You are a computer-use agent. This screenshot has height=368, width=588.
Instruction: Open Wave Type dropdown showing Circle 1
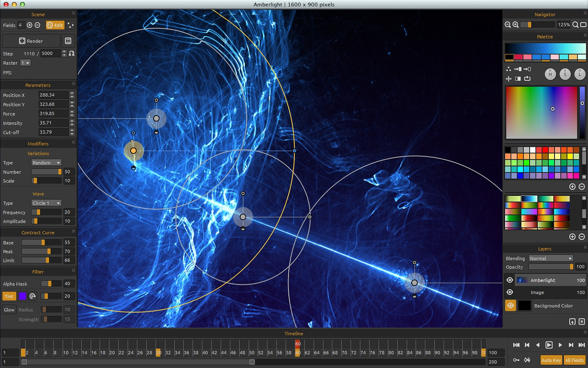(47, 203)
